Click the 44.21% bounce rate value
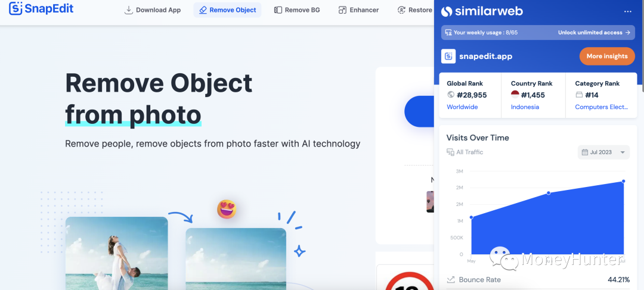The width and height of the screenshot is (644, 290). click(x=618, y=280)
